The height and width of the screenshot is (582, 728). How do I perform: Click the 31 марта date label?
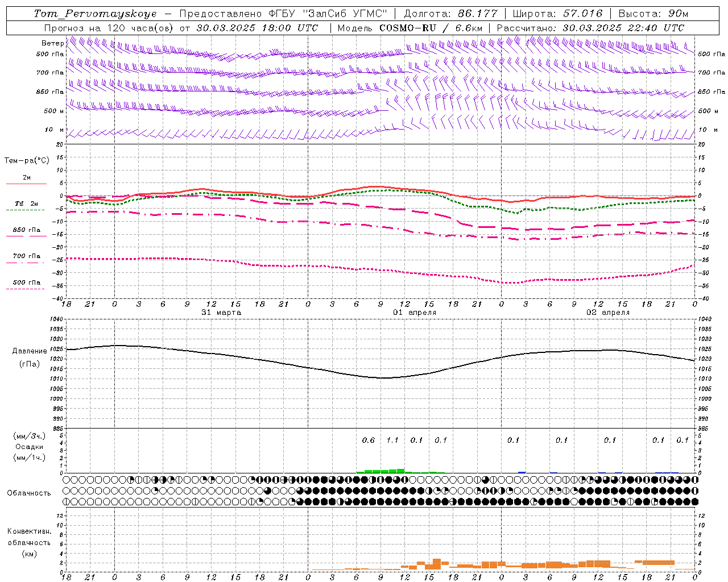coord(221,313)
